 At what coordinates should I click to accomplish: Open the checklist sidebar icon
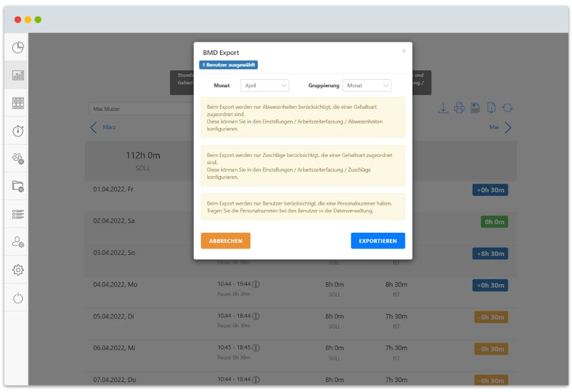point(18,214)
